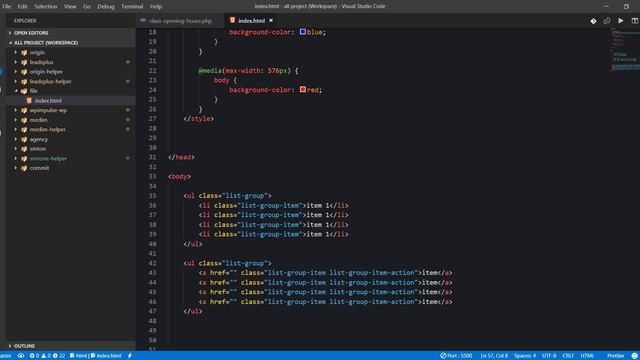Image resolution: width=640 pixels, height=360 pixels.
Task: Click the errors count icon in status bar
Action: click(x=32, y=356)
